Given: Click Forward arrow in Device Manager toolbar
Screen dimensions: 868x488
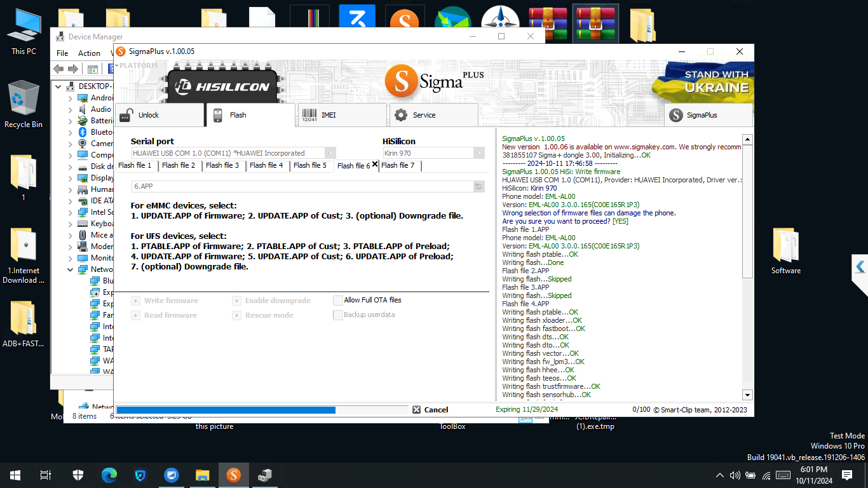Looking at the screenshot, I should point(73,69).
